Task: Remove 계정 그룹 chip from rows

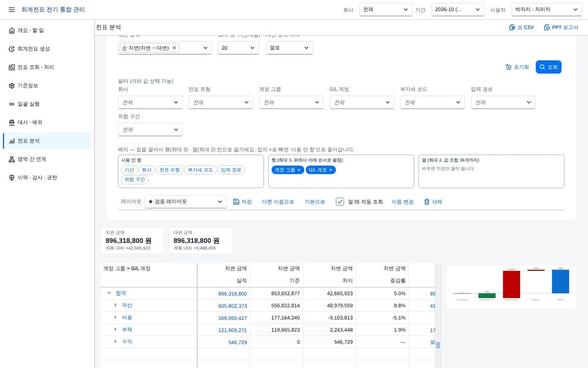Action: [299, 170]
